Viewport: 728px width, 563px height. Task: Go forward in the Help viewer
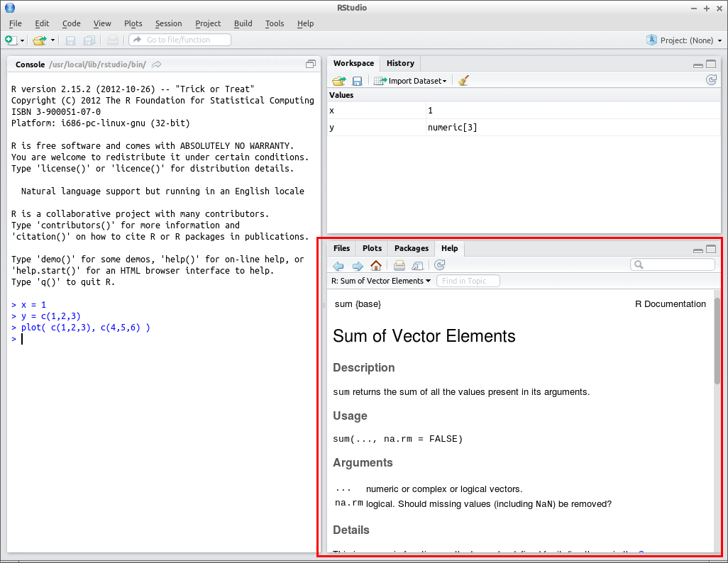(358, 265)
